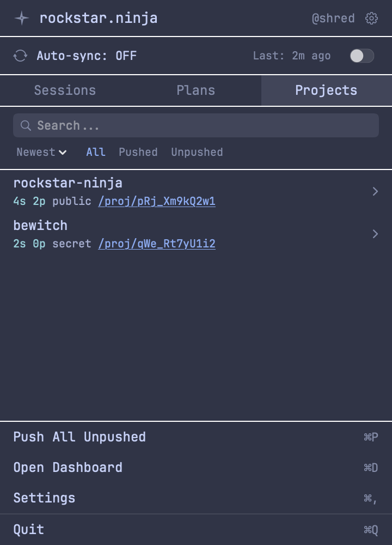392x545 pixels.
Task: Click the search magnifier icon
Action: pos(26,125)
